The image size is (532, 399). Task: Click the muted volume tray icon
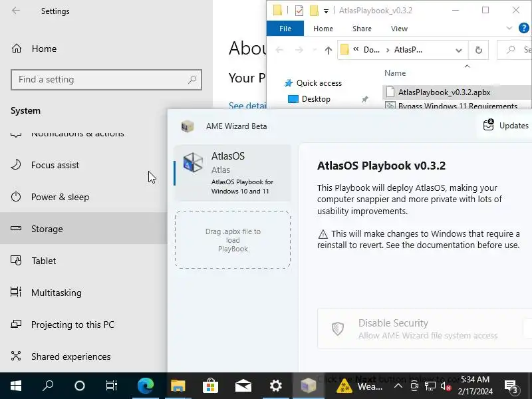[445, 386]
